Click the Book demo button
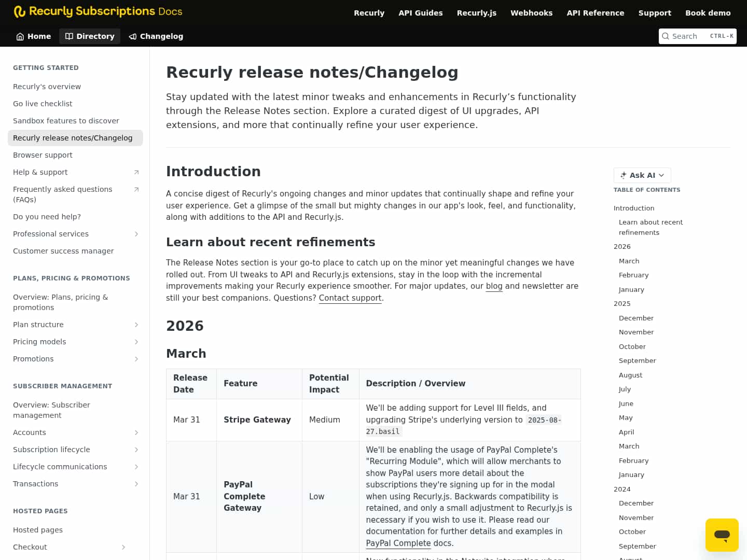 click(708, 13)
